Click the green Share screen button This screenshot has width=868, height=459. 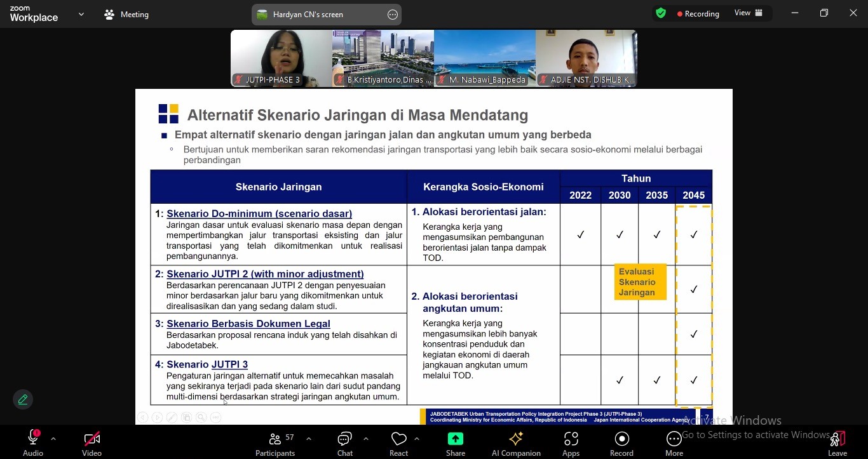coord(456,442)
